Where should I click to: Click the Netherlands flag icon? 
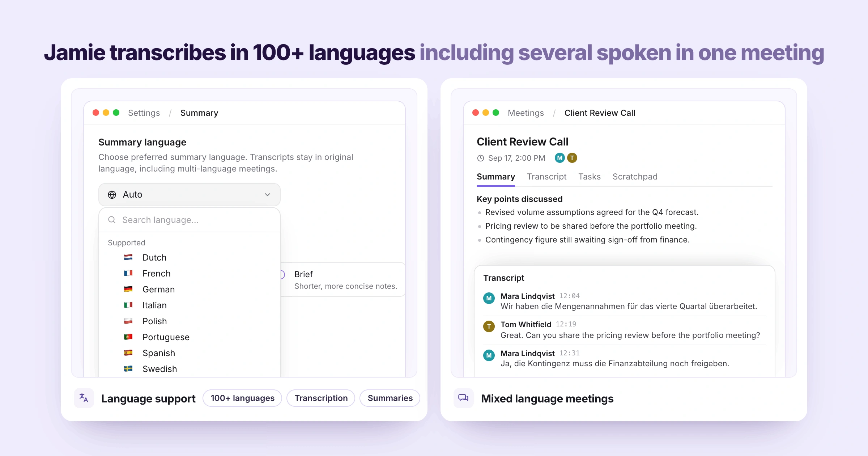[x=128, y=257]
